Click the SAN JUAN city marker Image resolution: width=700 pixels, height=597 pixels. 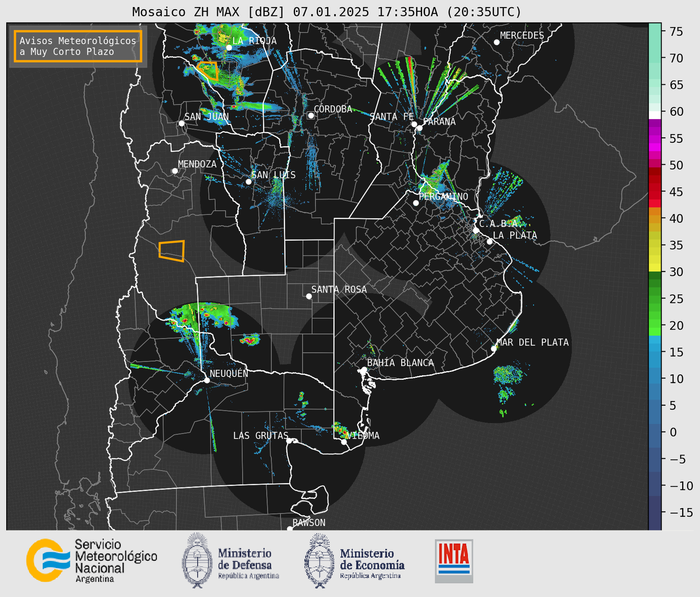181,123
